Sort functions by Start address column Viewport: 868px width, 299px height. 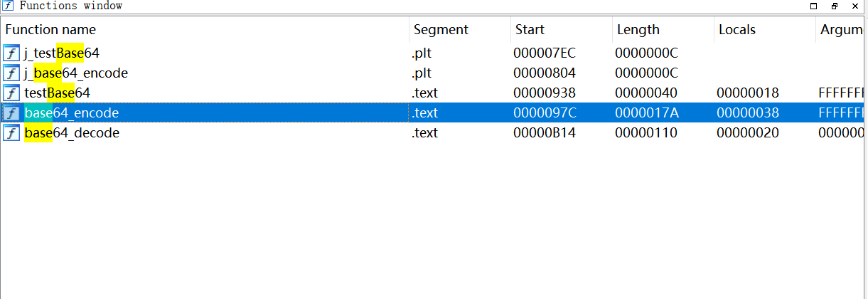pos(529,30)
